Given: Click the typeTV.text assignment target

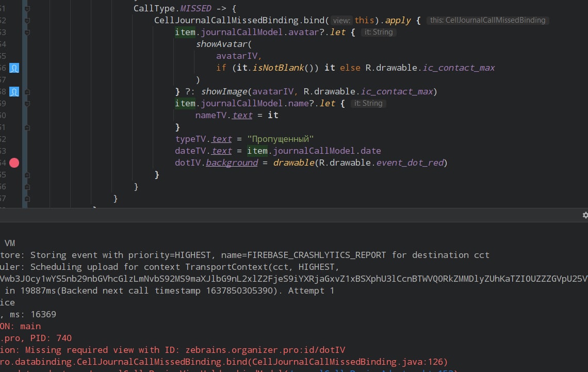Looking at the screenshot, I should pos(203,139).
